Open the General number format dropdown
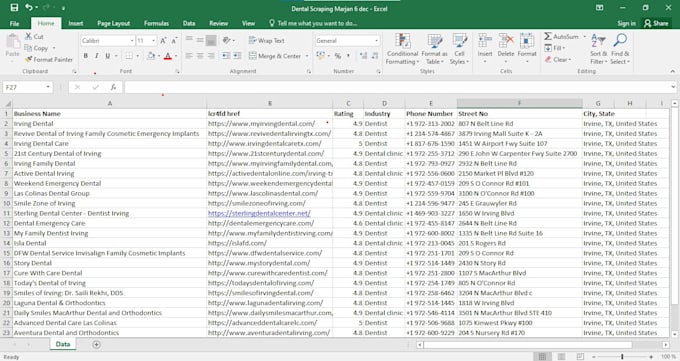Screen dimensions: 680x361 376,41
